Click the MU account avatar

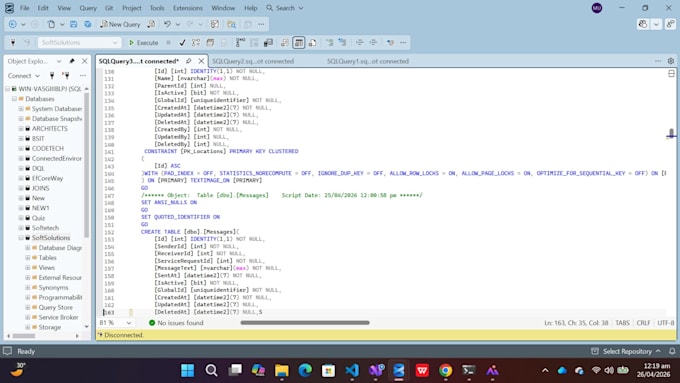pyautogui.click(x=597, y=8)
